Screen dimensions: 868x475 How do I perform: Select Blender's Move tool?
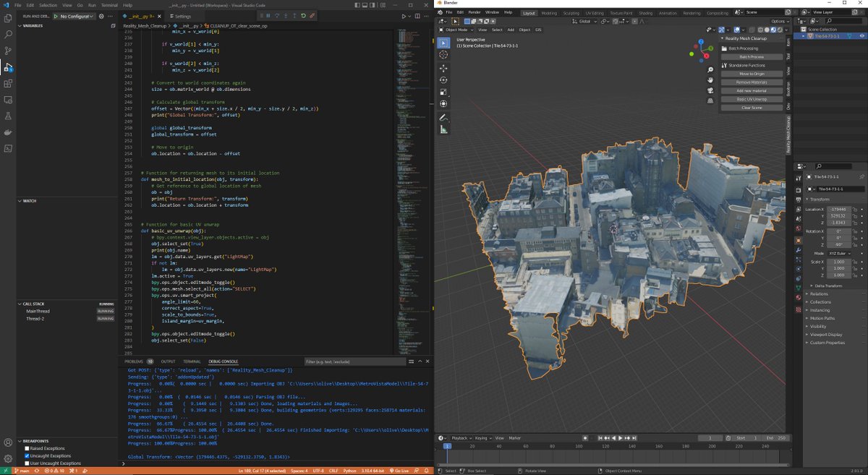point(443,69)
